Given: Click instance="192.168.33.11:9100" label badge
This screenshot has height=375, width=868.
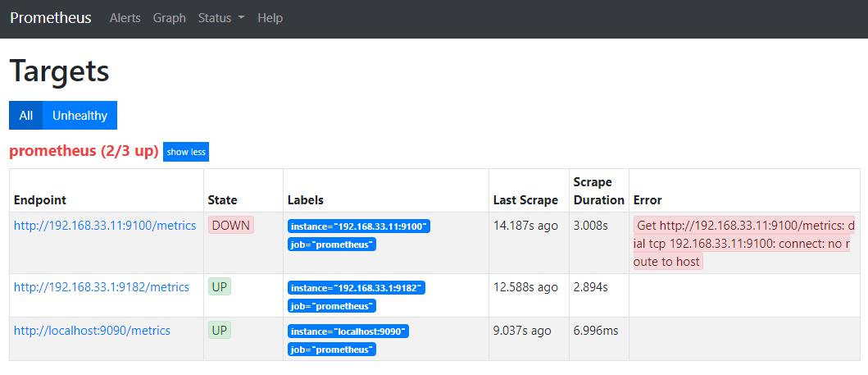Looking at the screenshot, I should coord(359,226).
